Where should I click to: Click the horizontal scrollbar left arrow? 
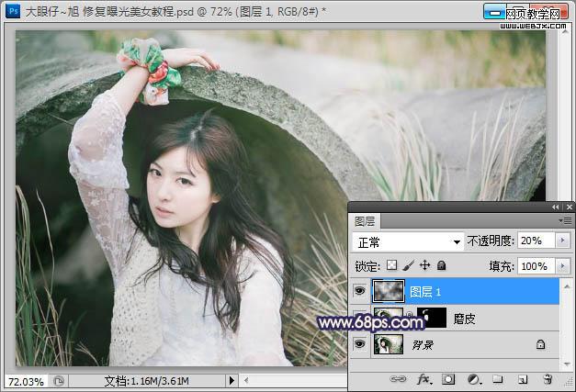[x=246, y=381]
